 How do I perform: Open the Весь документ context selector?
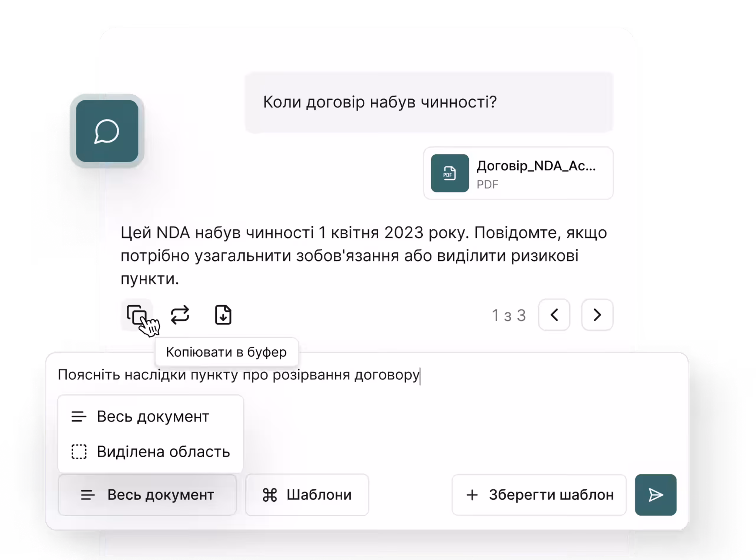[148, 494]
